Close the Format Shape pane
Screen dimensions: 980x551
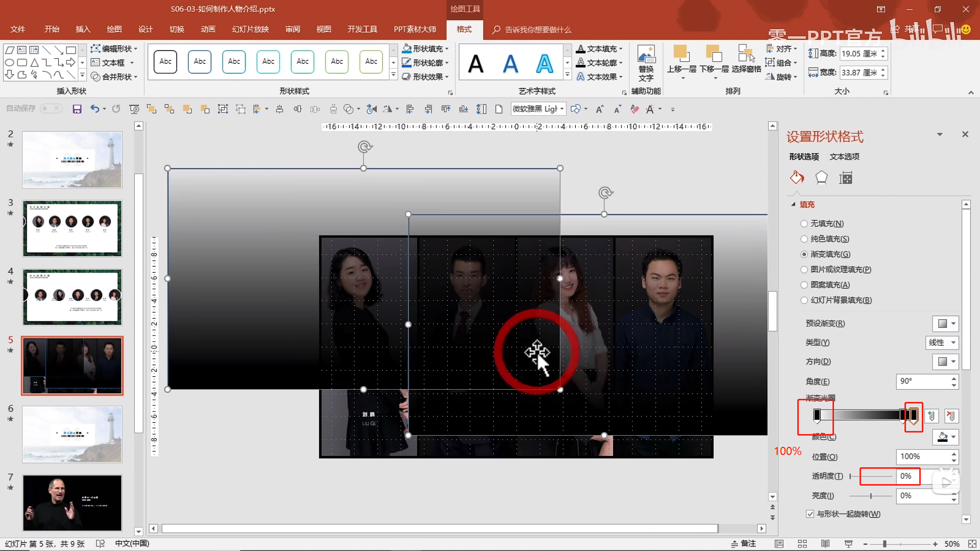(x=965, y=134)
